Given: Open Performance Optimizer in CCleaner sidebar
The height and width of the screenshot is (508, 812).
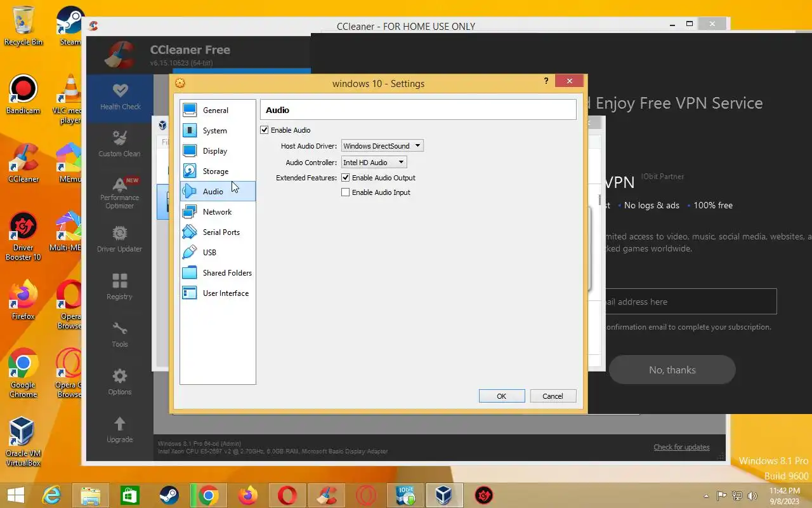Looking at the screenshot, I should [120, 192].
